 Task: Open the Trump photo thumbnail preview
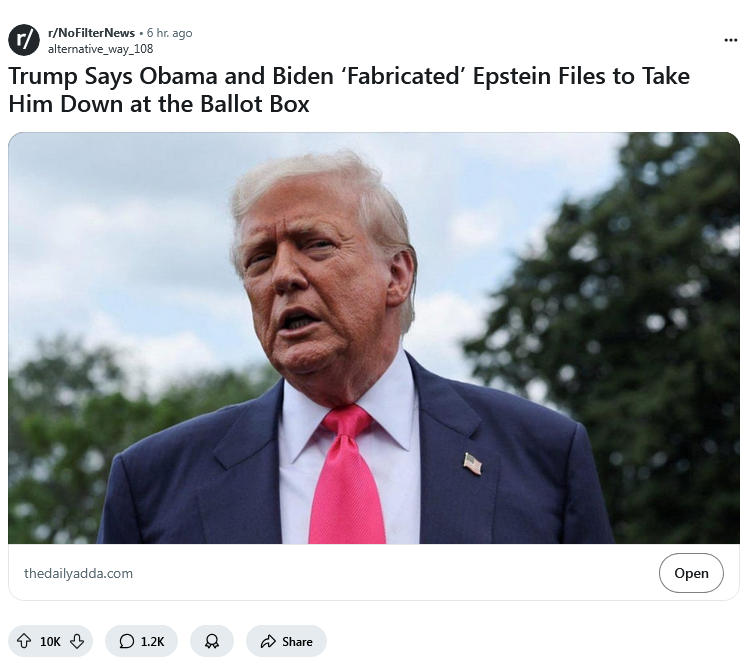tap(374, 338)
